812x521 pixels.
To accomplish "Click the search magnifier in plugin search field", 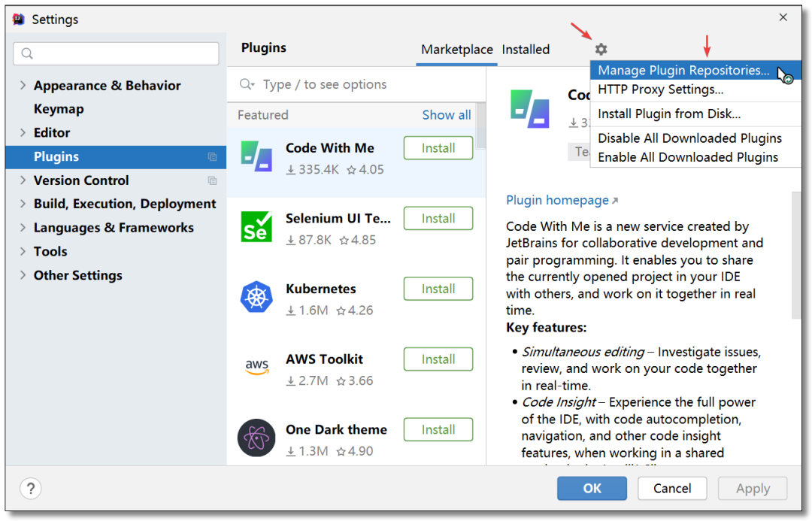I will pyautogui.click(x=247, y=84).
